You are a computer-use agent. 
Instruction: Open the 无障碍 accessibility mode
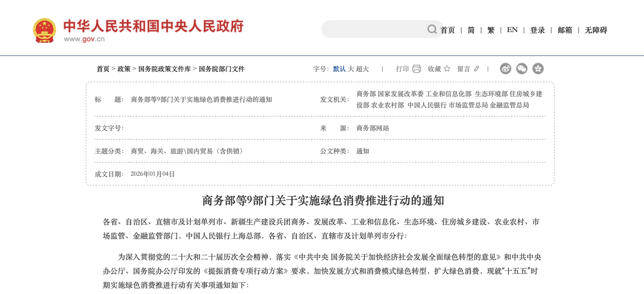pos(596,30)
